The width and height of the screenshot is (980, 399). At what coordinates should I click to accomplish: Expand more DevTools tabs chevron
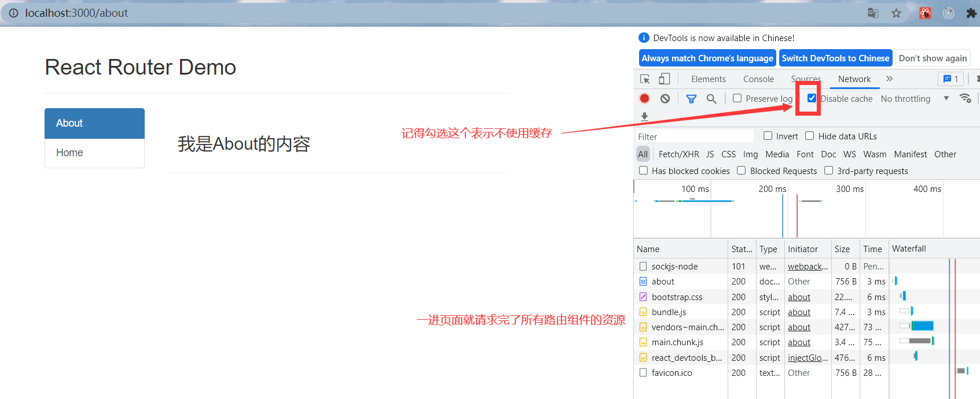[x=890, y=79]
